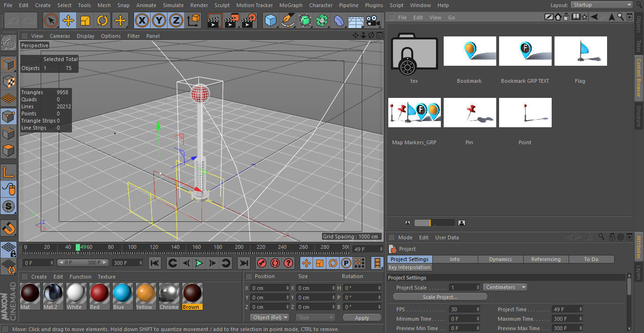Open the Floor/environment objects icon
Image resolution: width=644 pixels, height=333 pixels.
(x=356, y=20)
